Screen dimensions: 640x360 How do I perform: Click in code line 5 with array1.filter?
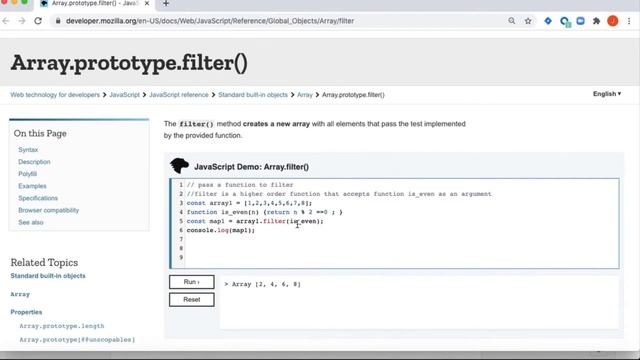pyautogui.click(x=255, y=221)
